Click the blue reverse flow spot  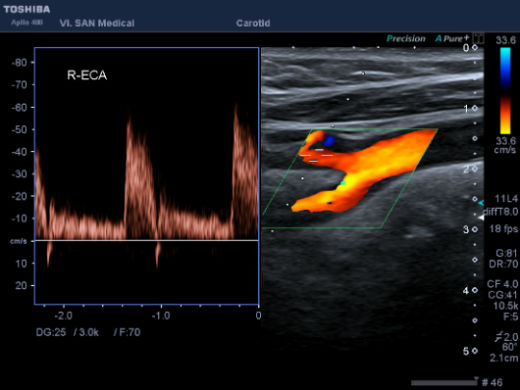click(329, 141)
